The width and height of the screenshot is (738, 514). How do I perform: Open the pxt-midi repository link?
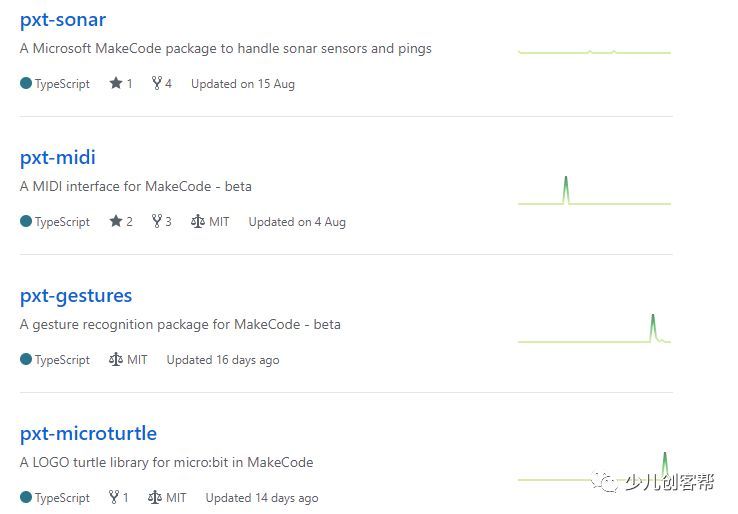[58, 157]
